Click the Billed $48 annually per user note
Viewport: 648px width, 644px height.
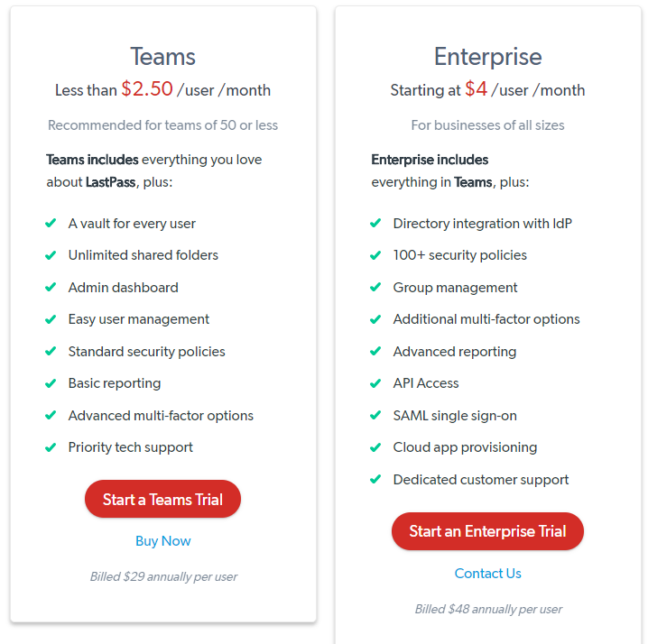[x=488, y=609]
